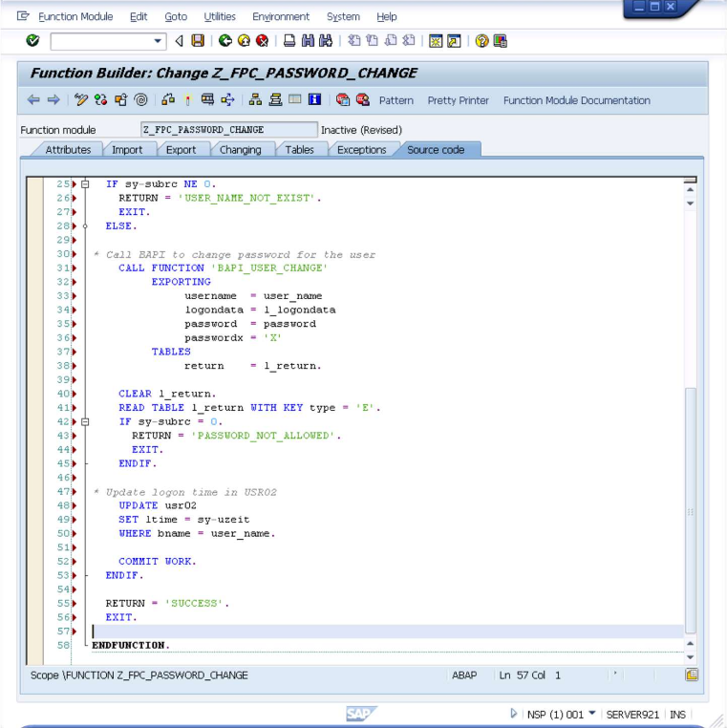Click the Function Module Documentation button
Image resolution: width=727 pixels, height=728 pixels.
(576, 100)
